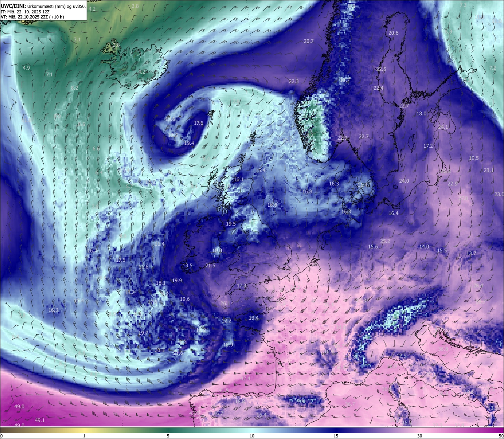The height and width of the screenshot is (439, 504).
Task: Click the 11.4 value label
Action: [x=159, y=244]
